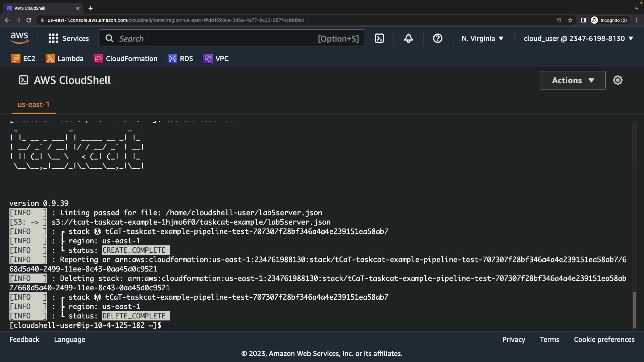Click the AWS logo home icon
Image resolution: width=644 pixels, height=362 pixels.
pos(19,38)
